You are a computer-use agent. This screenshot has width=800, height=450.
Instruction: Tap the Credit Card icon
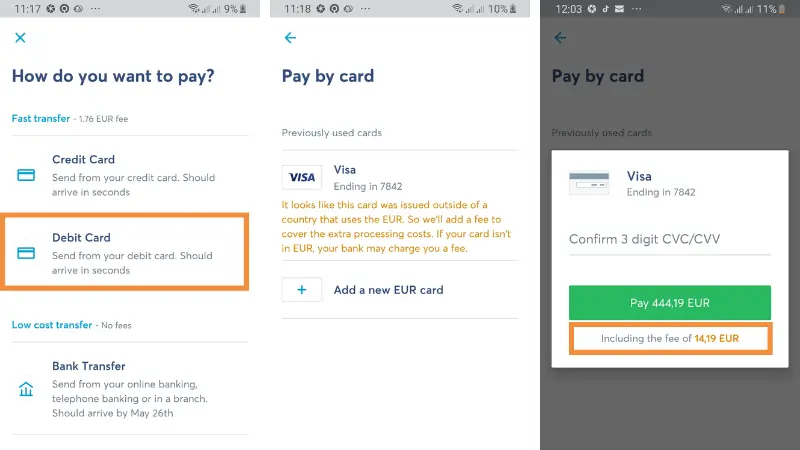click(x=27, y=175)
